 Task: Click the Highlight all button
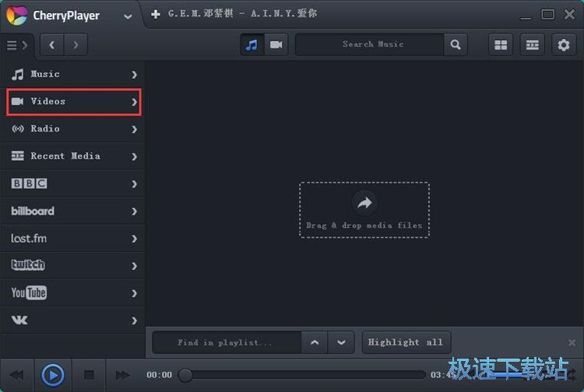406,342
